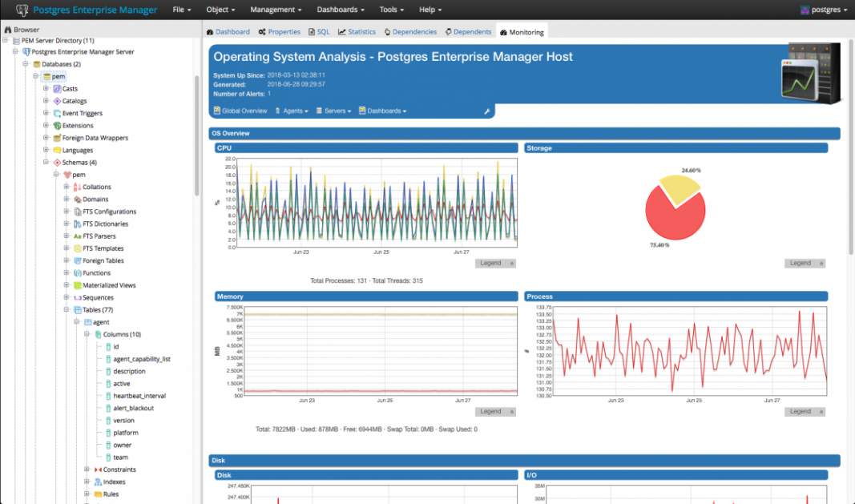Click the red 75.40% storage pie slice
Image resolution: width=855 pixels, height=504 pixels.
tap(673, 220)
